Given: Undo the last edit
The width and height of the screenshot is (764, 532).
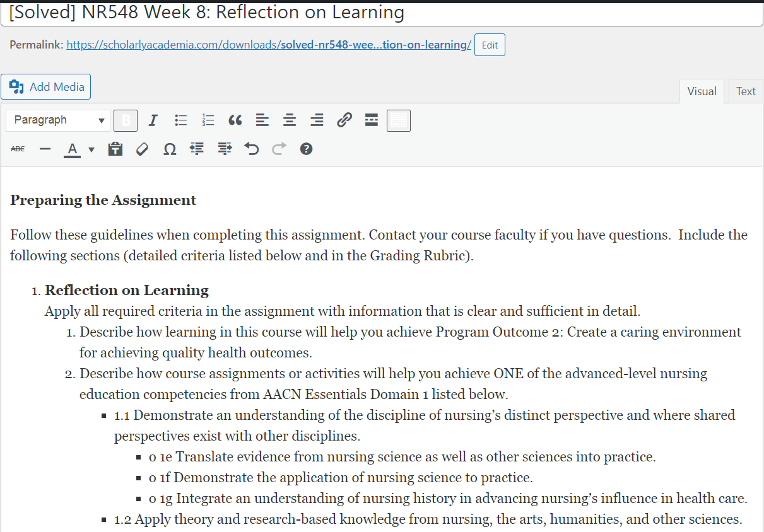Looking at the screenshot, I should [x=252, y=149].
